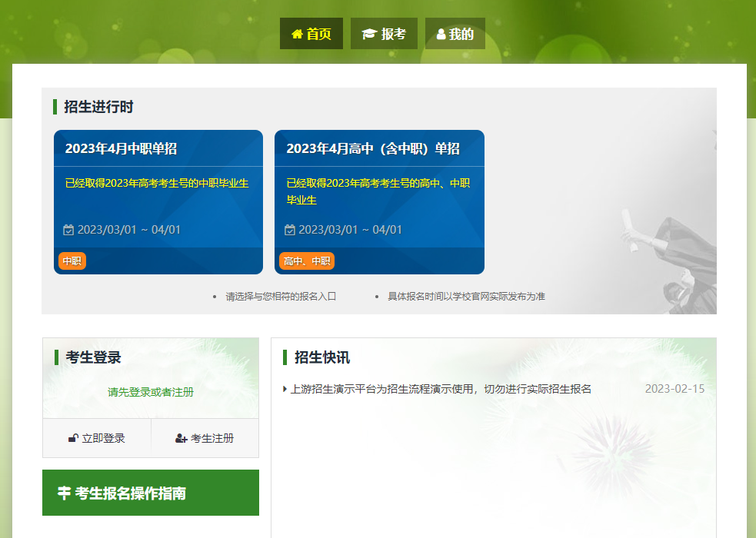Select the 2023年4月中职单招 title
The image size is (756, 538).
pos(121,148)
